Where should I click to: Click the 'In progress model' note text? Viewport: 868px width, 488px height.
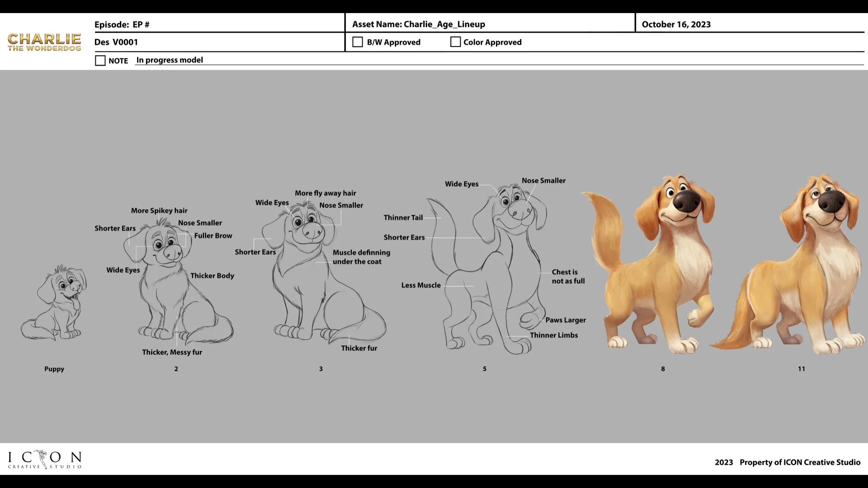point(170,60)
